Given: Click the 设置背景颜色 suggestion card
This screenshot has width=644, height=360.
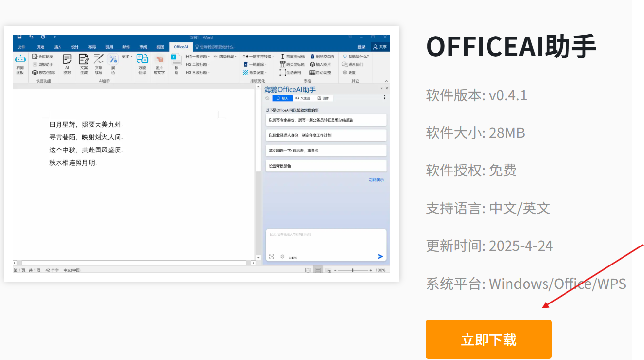Looking at the screenshot, I should click(326, 166).
